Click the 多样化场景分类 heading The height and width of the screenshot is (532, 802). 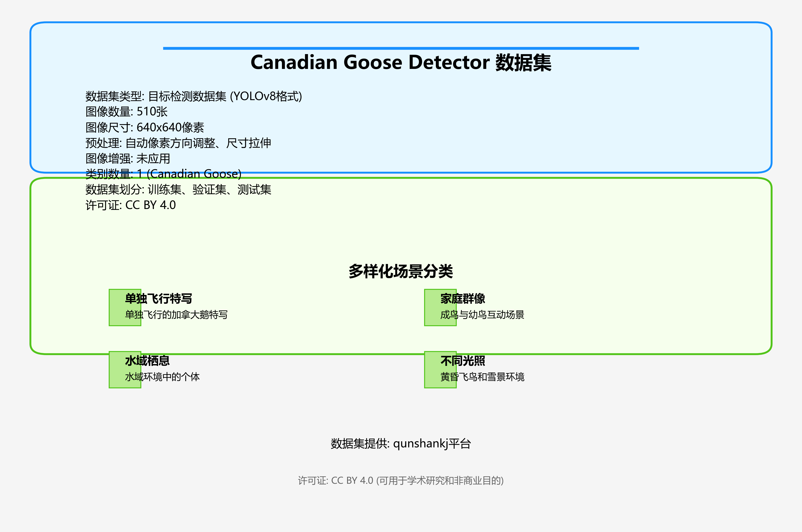(x=401, y=271)
